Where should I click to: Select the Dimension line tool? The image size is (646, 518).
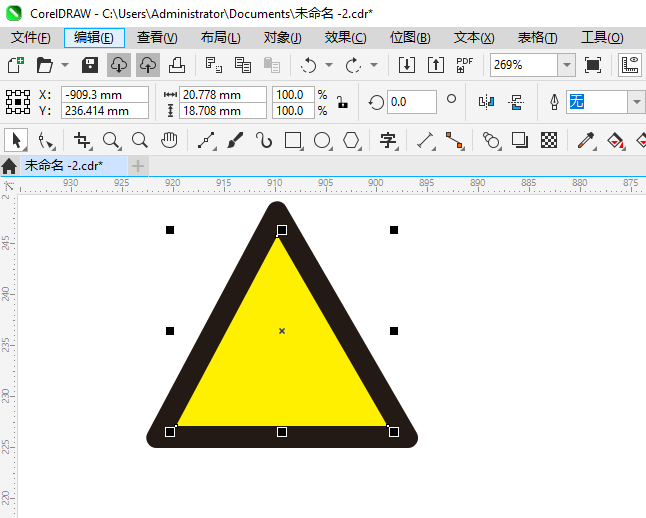(x=426, y=141)
